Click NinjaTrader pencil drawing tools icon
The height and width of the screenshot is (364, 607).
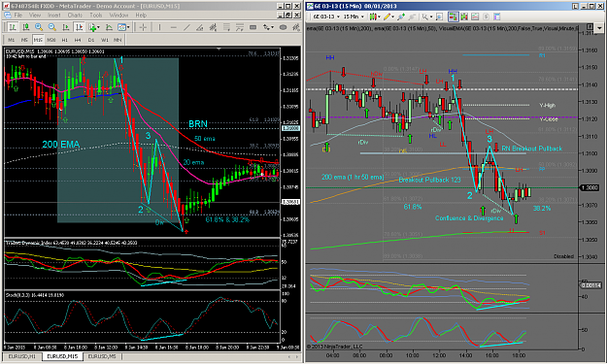coord(388,17)
